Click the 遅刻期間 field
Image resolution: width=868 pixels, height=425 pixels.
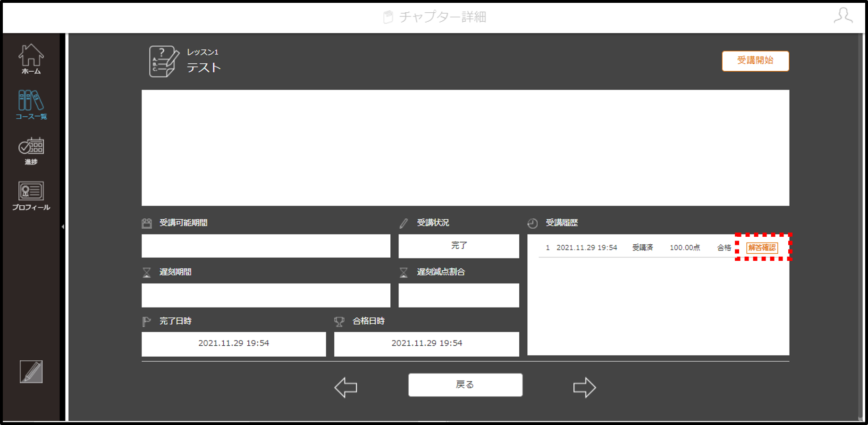266,295
